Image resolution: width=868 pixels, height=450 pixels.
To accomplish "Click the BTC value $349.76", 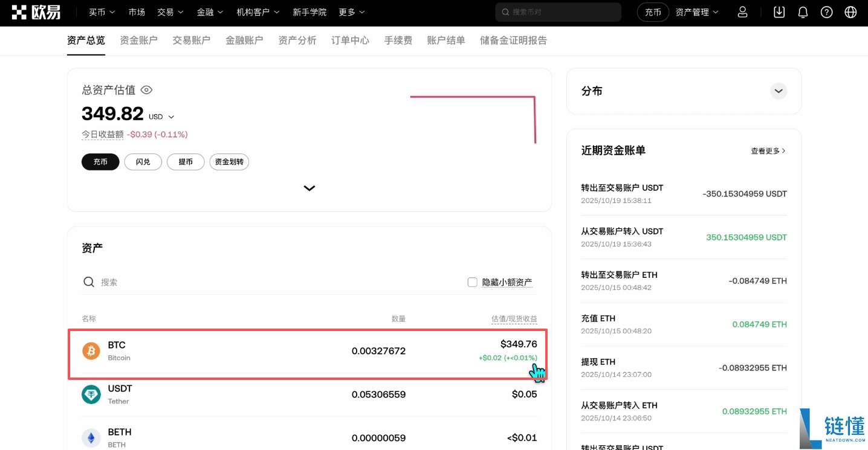I will click(519, 344).
